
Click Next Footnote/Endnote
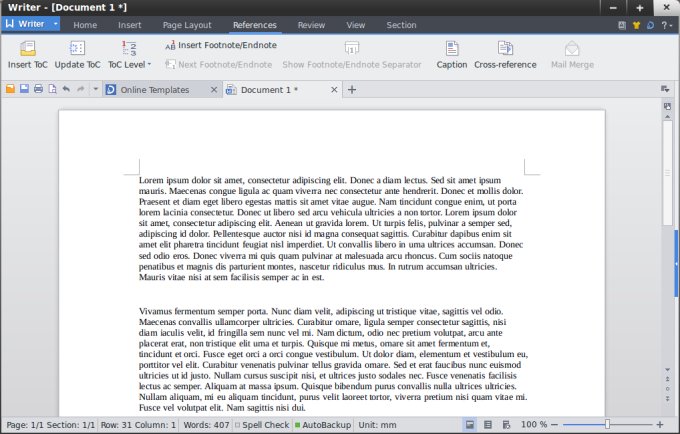pyautogui.click(x=219, y=65)
